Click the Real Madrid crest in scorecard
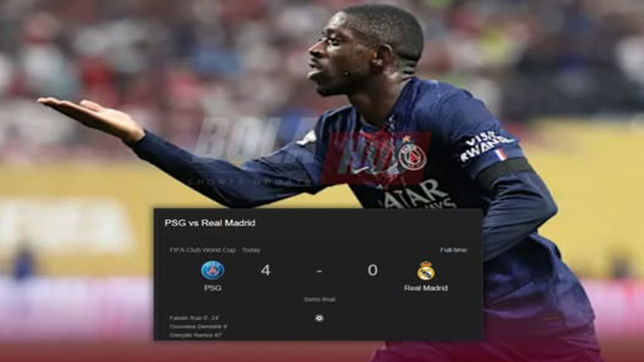The height and width of the screenshot is (362, 644). (x=426, y=270)
